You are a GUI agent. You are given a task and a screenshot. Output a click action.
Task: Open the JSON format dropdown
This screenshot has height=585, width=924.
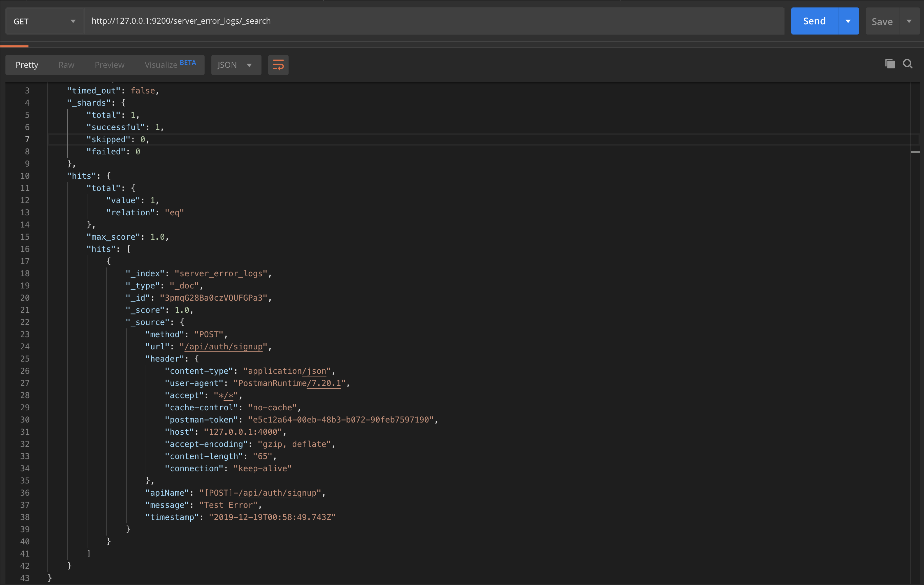(236, 65)
